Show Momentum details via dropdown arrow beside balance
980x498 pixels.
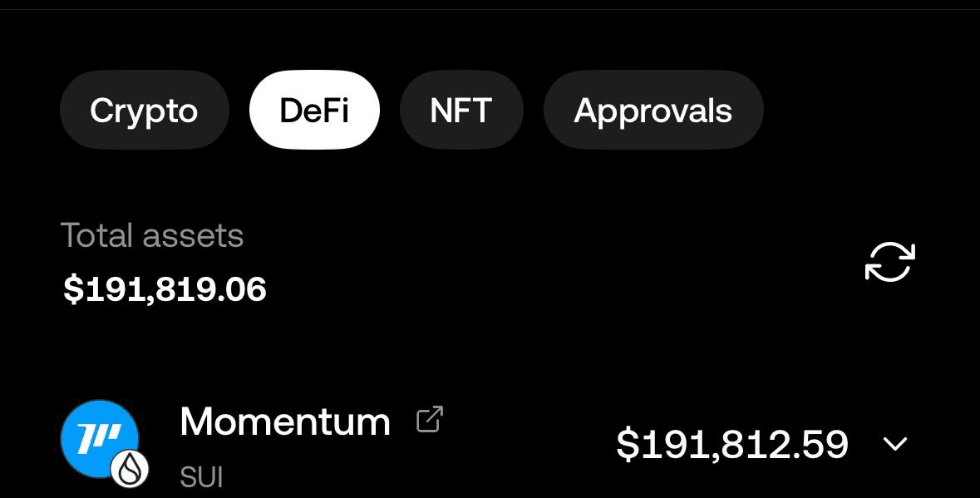[x=895, y=444]
